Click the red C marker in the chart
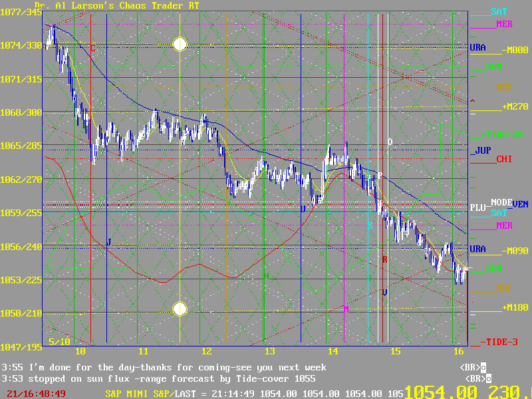Image resolution: width=532 pixels, height=399 pixels. point(93,48)
